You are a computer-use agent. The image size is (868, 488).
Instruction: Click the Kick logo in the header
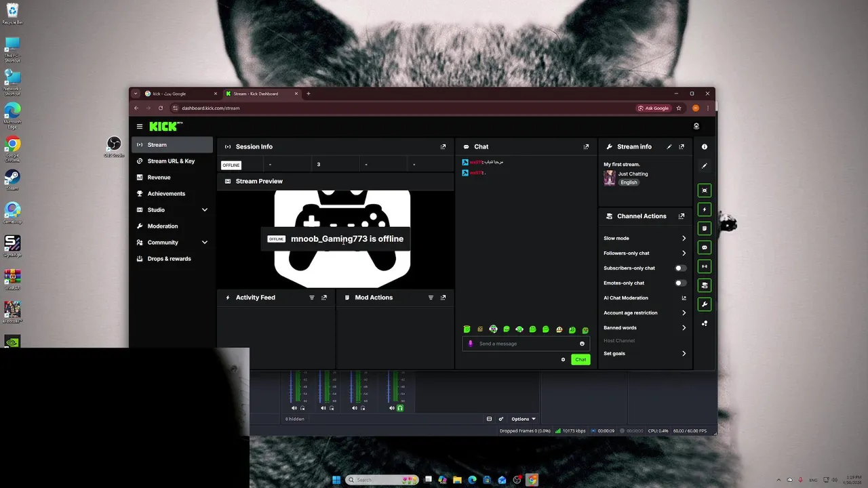165,126
